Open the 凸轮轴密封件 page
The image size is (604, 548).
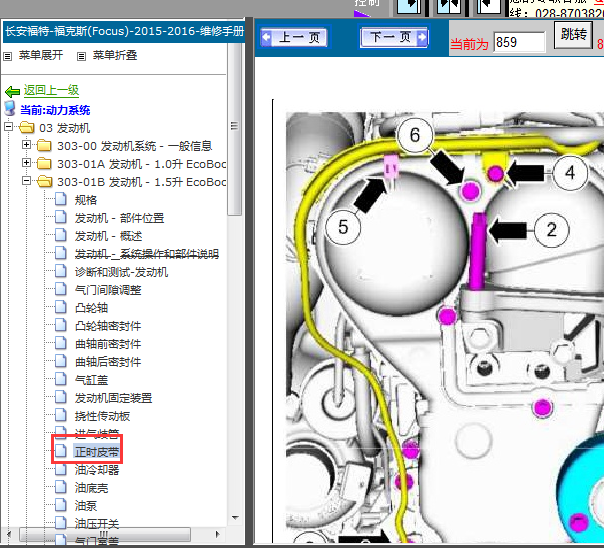pyautogui.click(x=108, y=326)
